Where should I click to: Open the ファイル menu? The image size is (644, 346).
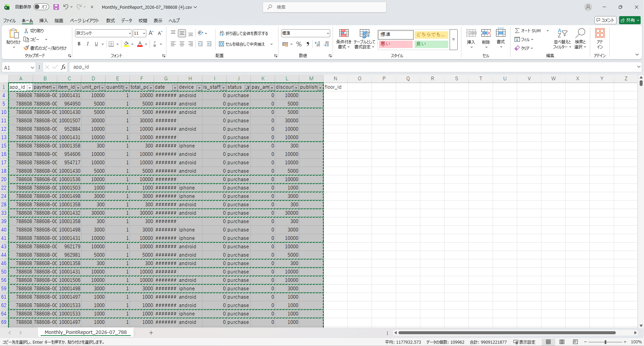pos(9,20)
